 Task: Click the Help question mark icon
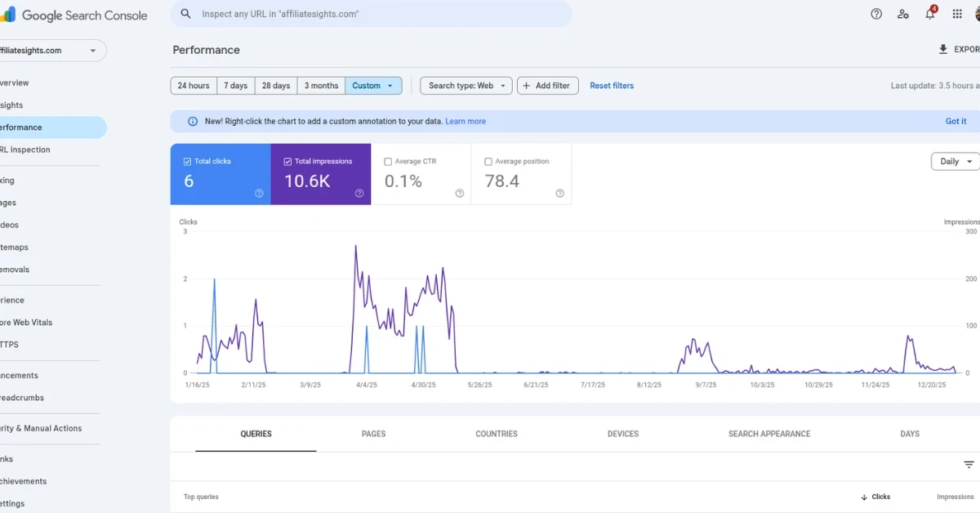(x=876, y=14)
